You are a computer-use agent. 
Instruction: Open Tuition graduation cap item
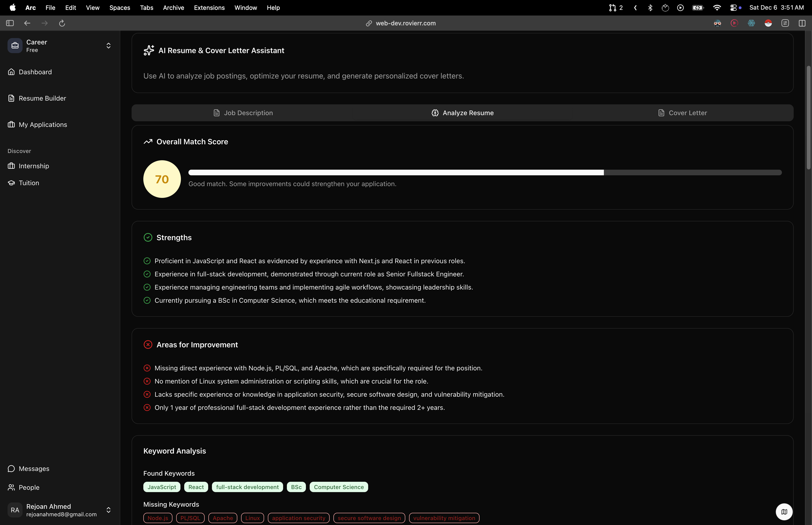coord(11,183)
